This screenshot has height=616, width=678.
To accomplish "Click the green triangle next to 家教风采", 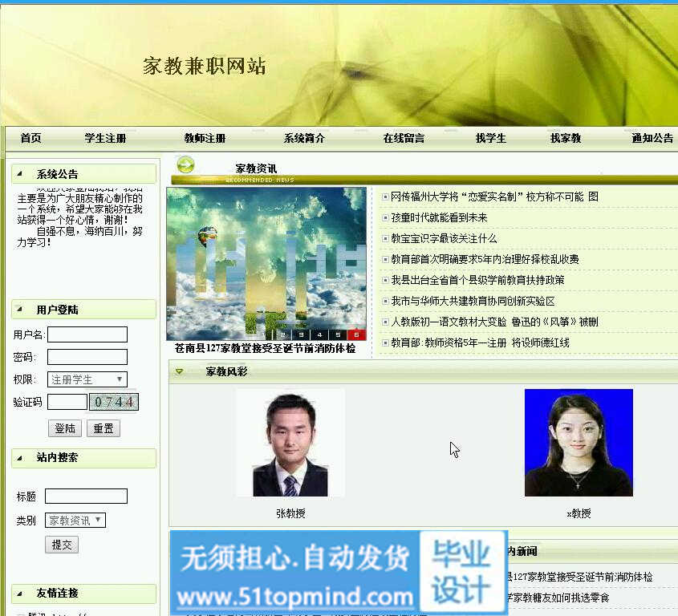I will click(180, 371).
